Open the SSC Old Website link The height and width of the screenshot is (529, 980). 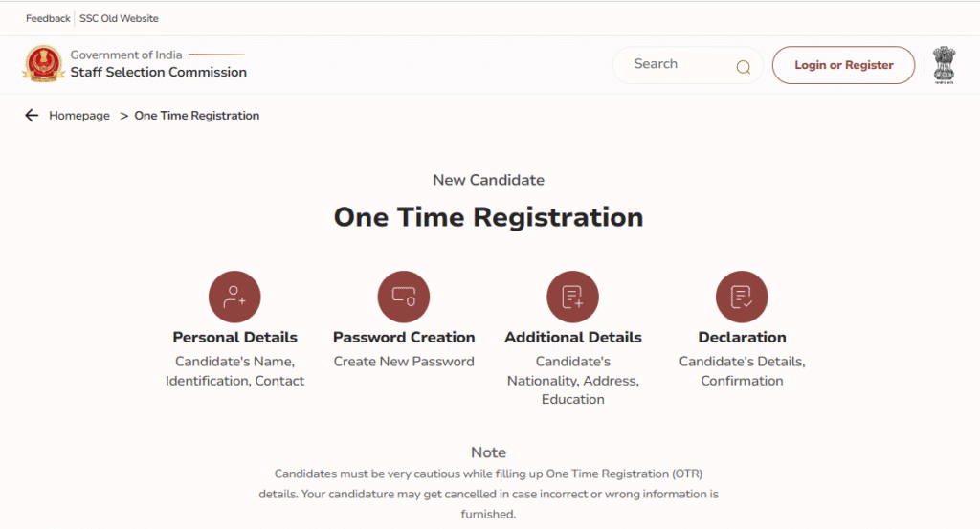tap(119, 18)
